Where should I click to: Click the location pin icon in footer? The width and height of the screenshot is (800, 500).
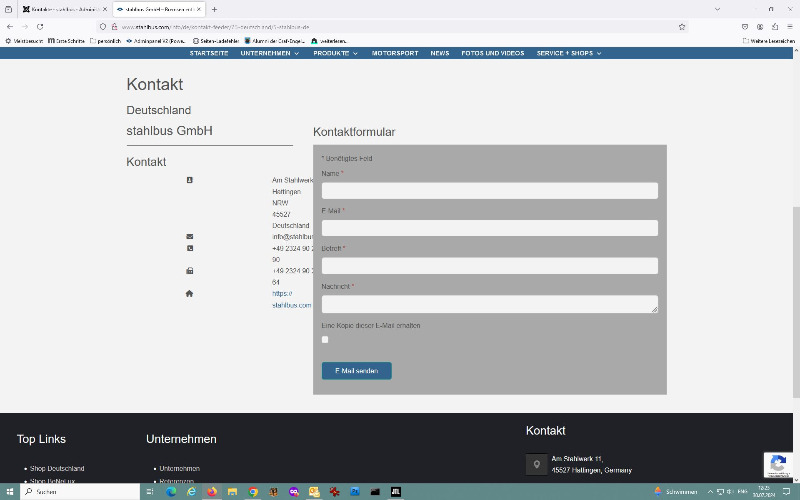536,464
